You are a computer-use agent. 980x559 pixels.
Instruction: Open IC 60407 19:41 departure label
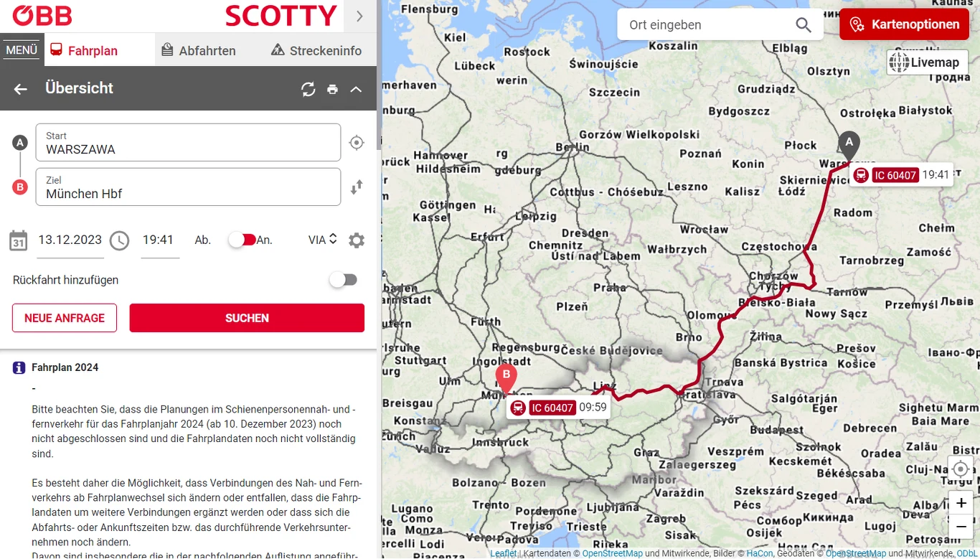click(900, 174)
